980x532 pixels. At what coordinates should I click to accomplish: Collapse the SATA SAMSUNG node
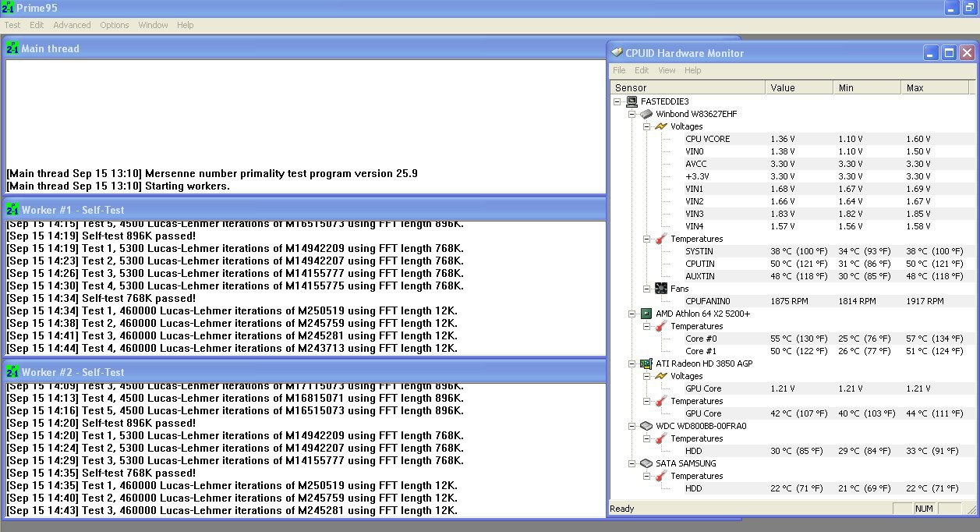pyautogui.click(x=632, y=463)
